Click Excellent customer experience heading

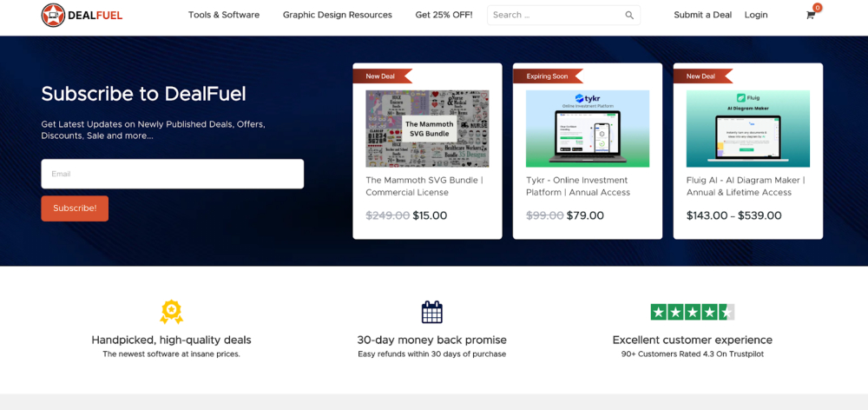tap(693, 340)
